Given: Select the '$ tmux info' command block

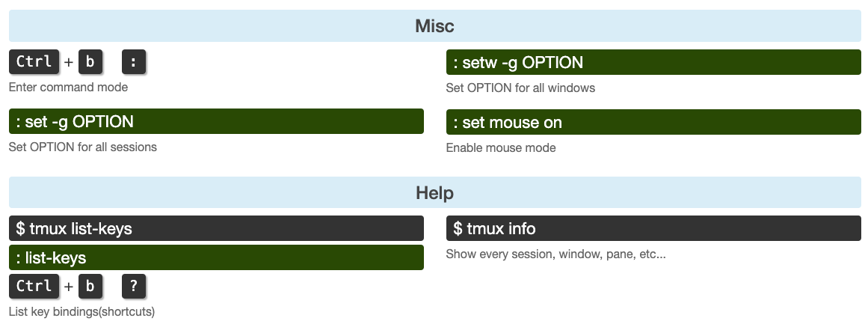Looking at the screenshot, I should (653, 228).
